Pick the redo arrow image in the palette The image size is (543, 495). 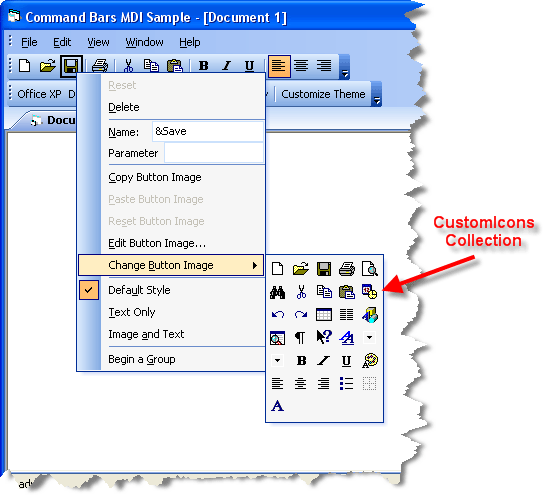301,315
